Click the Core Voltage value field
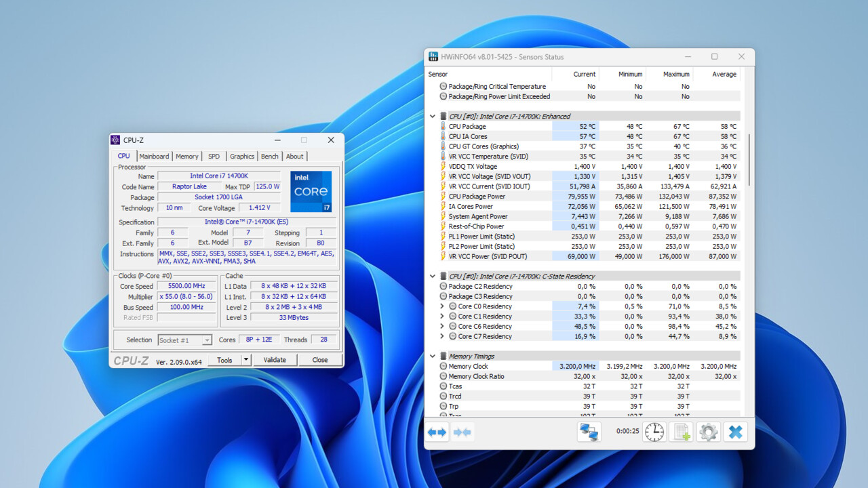 (x=259, y=208)
